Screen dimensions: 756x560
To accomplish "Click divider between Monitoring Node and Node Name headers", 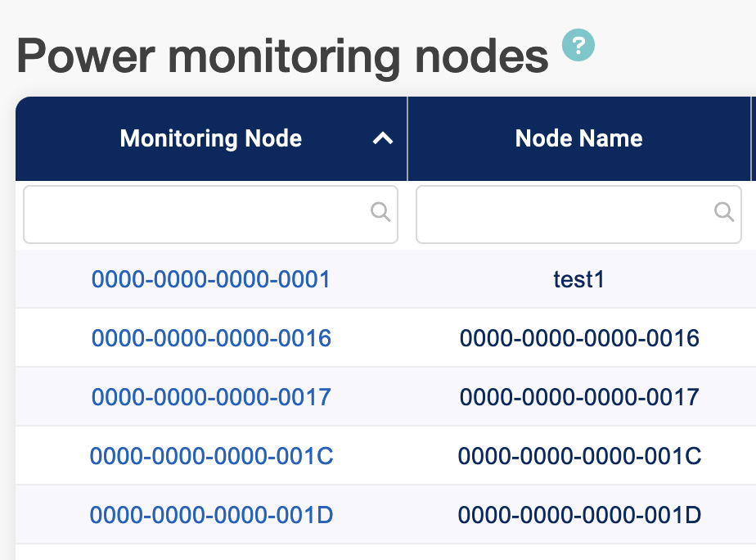I will (407, 139).
